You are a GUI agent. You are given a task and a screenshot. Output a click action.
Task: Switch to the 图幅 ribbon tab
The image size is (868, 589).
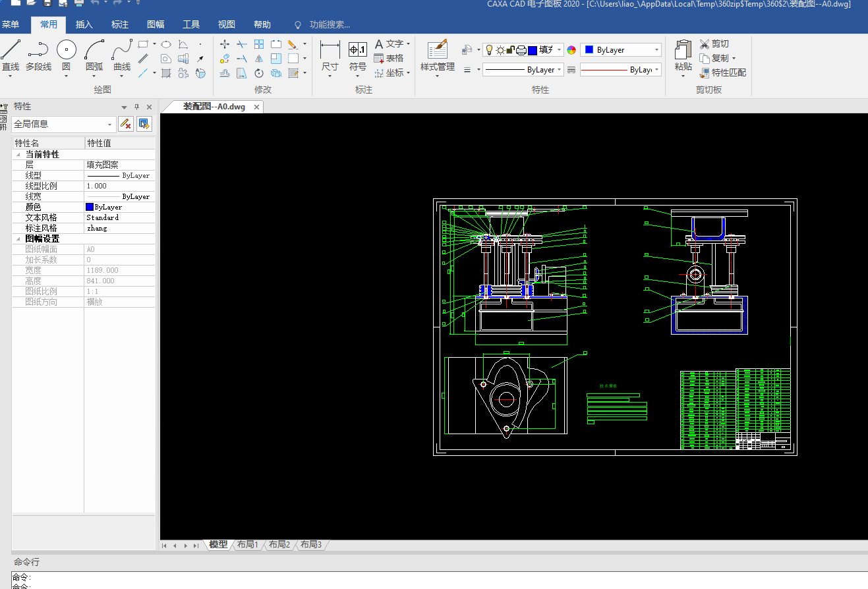[156, 25]
